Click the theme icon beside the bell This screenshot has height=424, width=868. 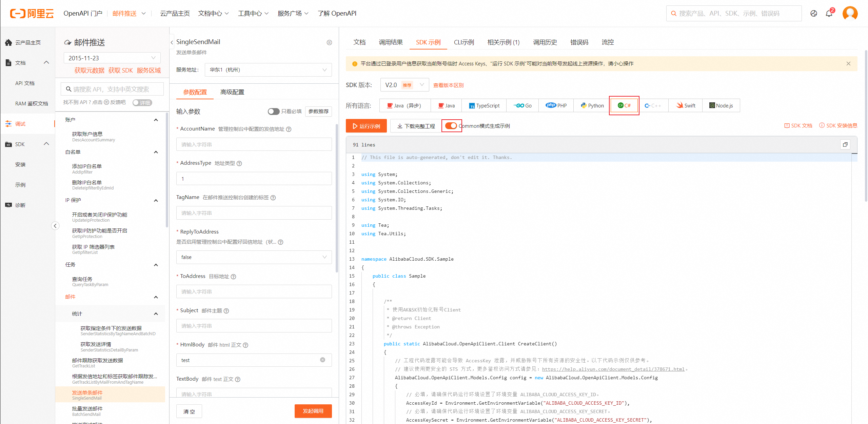pyautogui.click(x=813, y=14)
